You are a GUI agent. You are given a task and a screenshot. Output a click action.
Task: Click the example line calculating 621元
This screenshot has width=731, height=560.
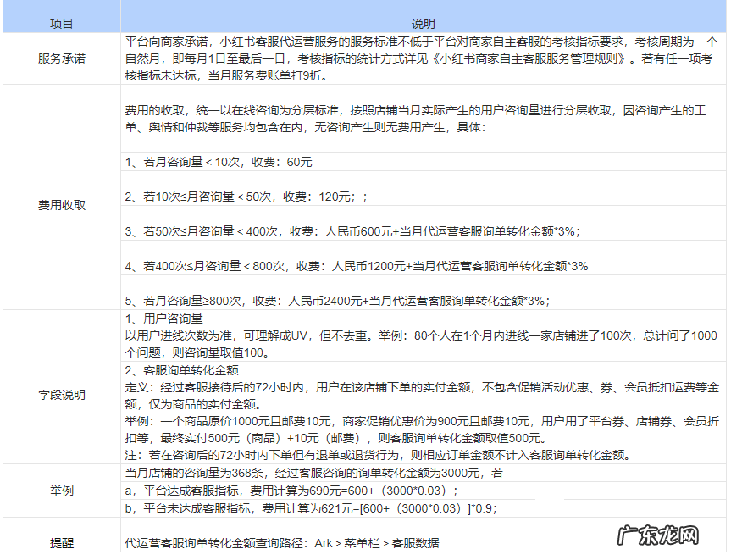coord(310,508)
